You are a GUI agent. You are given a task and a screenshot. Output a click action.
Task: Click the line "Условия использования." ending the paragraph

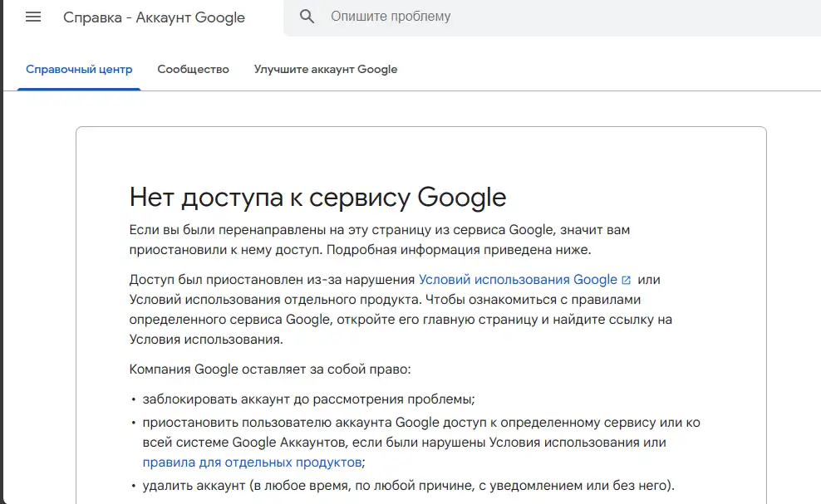(206, 339)
